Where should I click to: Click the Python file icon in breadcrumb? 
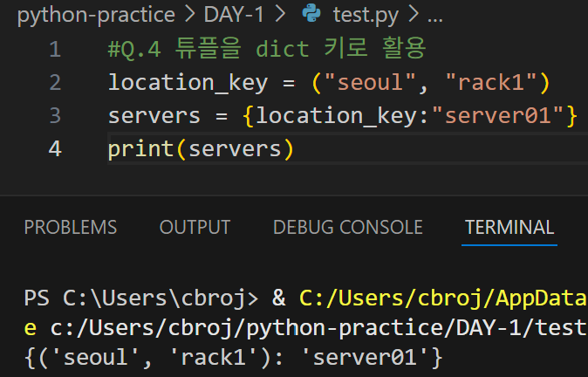click(311, 14)
